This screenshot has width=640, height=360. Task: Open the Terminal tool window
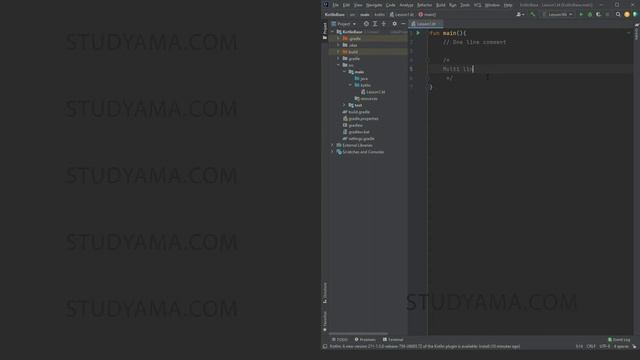click(x=393, y=340)
